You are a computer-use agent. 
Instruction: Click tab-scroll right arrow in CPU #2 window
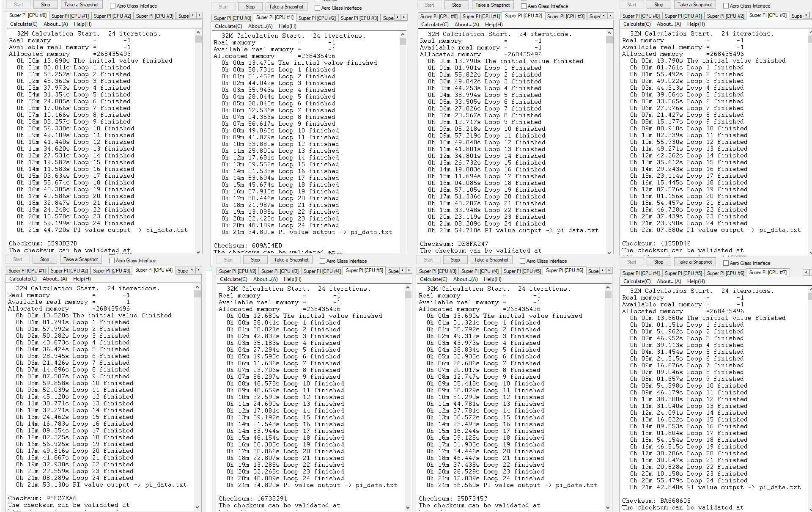[610, 16]
